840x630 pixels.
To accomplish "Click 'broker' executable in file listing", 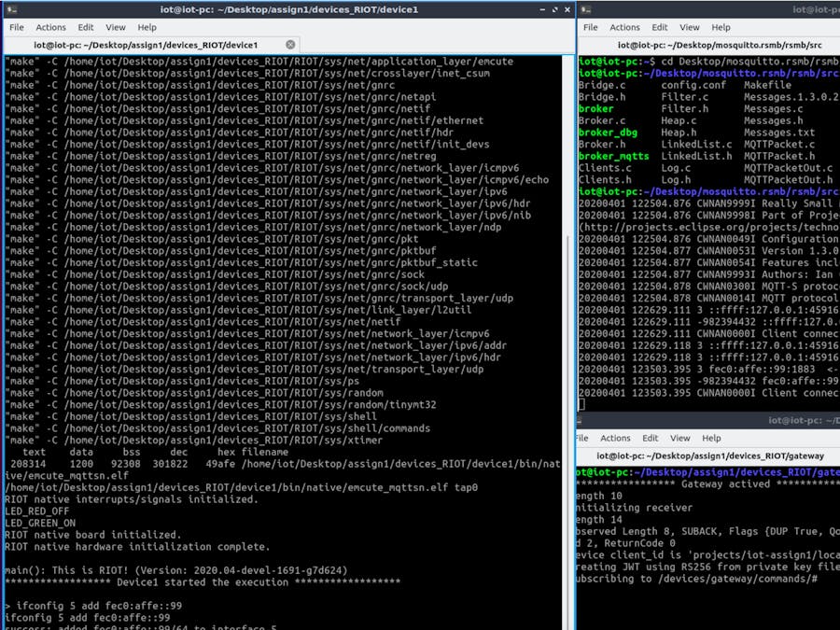I will pos(596,109).
